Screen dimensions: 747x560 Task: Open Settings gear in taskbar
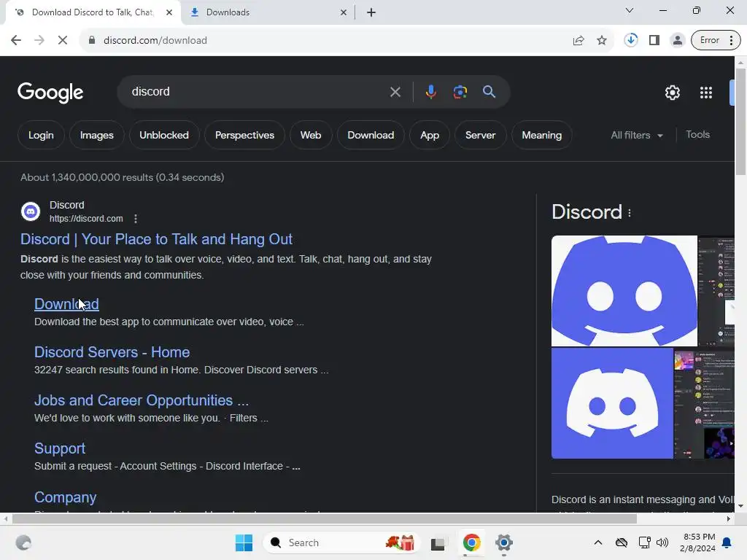click(503, 542)
